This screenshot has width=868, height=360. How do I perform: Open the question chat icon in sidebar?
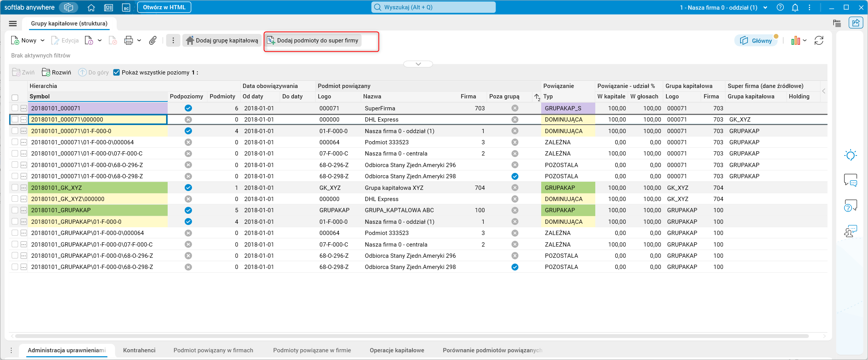(850, 206)
